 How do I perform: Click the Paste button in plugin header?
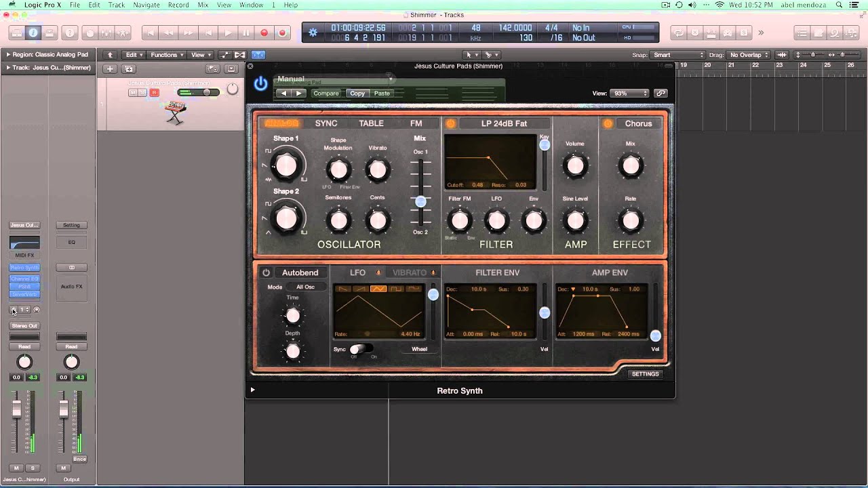tap(382, 94)
